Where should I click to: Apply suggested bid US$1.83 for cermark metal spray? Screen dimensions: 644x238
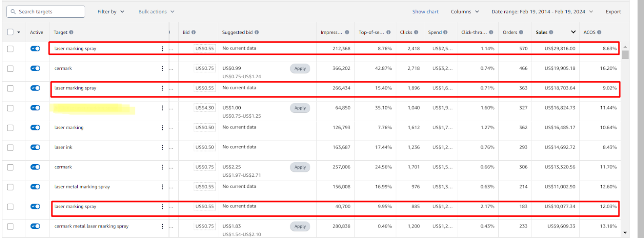point(300,226)
